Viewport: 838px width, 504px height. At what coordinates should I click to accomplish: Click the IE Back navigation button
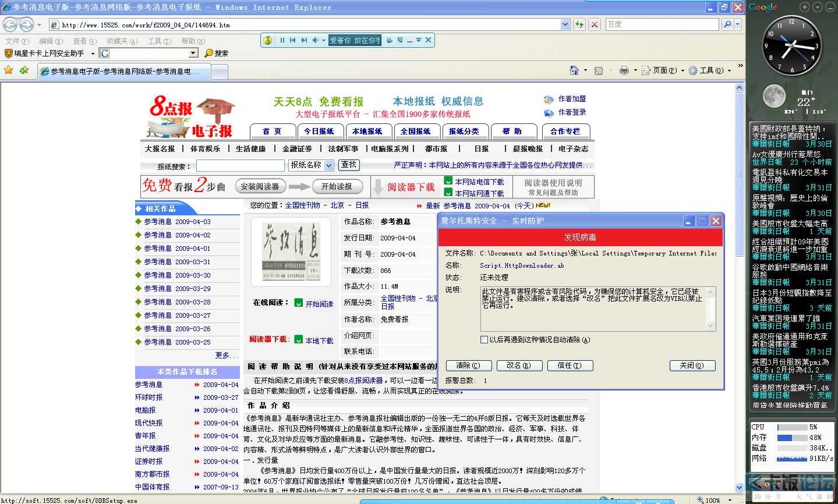10,24
